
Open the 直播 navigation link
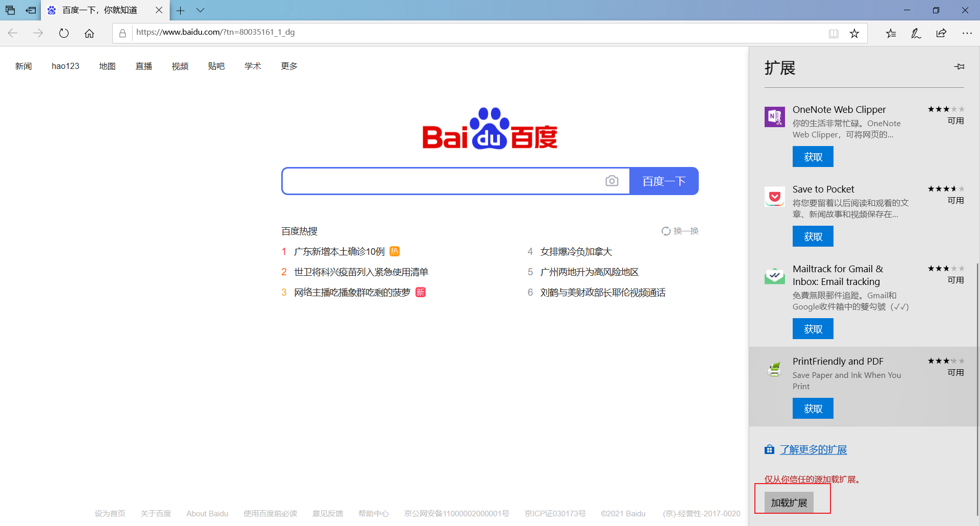click(144, 66)
